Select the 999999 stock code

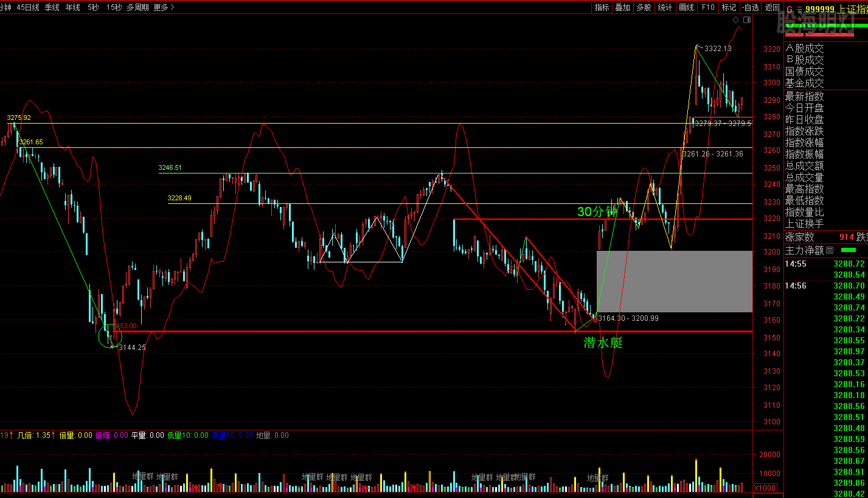(x=820, y=9)
